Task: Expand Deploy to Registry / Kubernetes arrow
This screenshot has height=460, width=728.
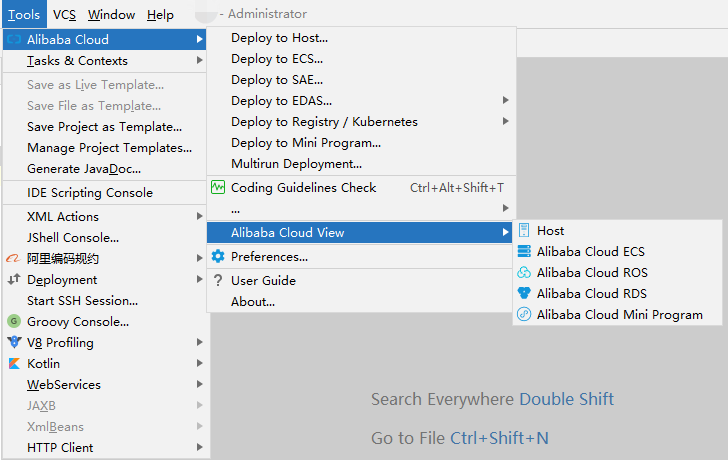Action: [506, 121]
